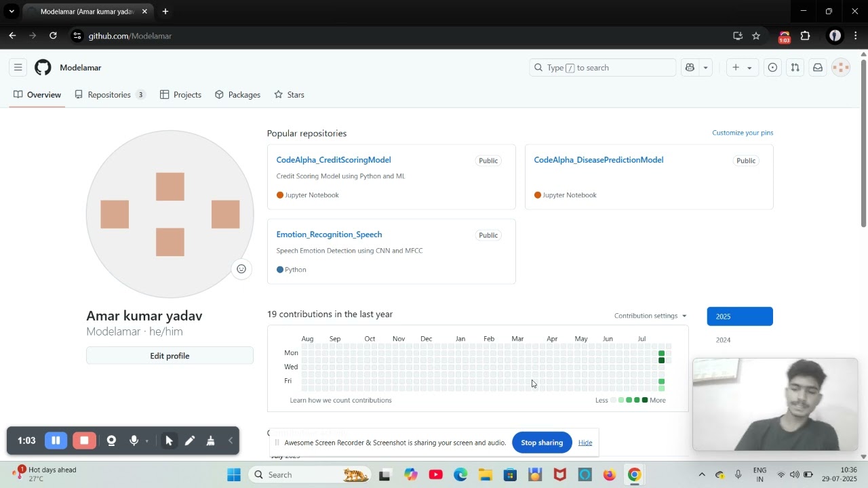This screenshot has height=488, width=868.
Task: Switch to the Repositories tab
Action: coord(111,95)
